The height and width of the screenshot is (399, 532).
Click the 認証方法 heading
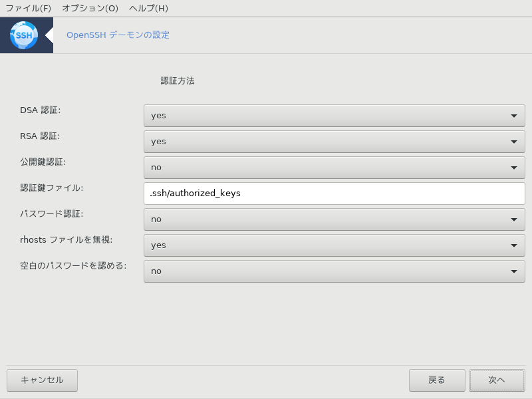(x=178, y=80)
